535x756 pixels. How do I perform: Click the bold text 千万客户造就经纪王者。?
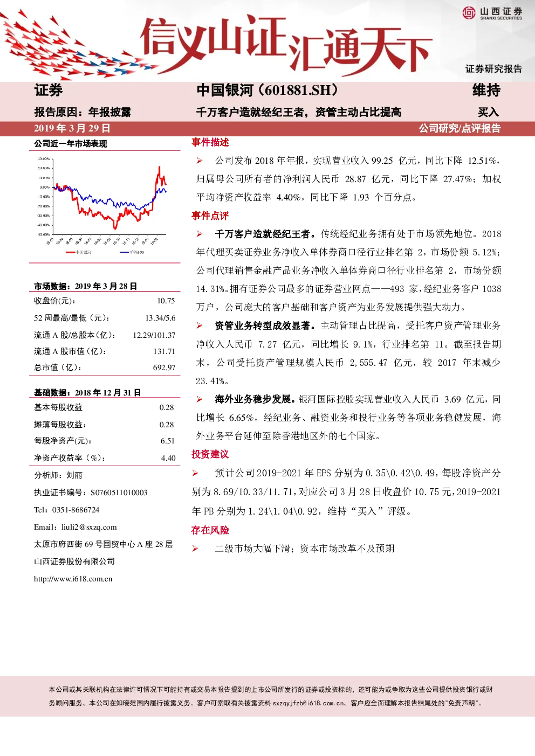265,234
